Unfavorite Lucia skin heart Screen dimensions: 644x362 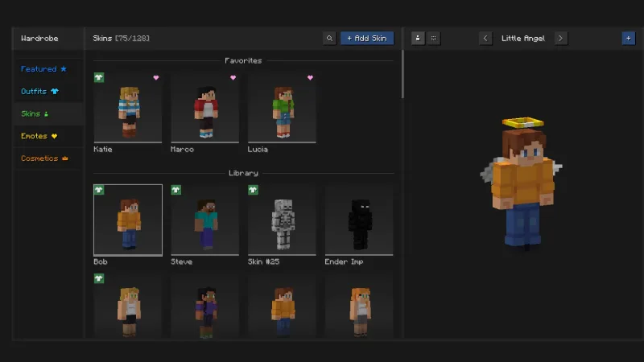(310, 77)
